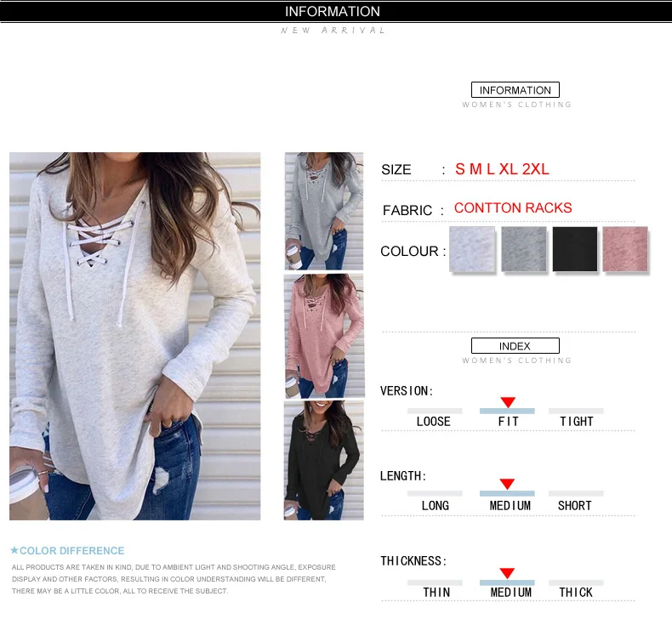Click the red marker above thickness MEDIUM
This screenshot has width=672, height=619.
tap(507, 573)
